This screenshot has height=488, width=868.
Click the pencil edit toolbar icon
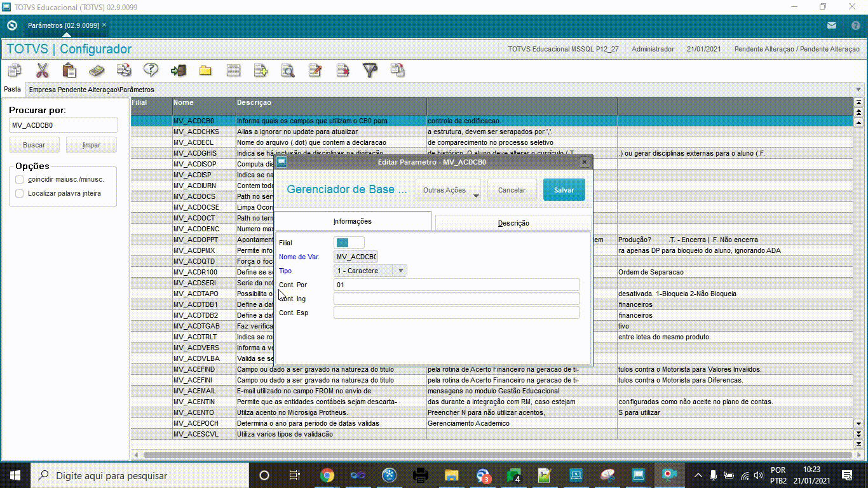pos(315,70)
